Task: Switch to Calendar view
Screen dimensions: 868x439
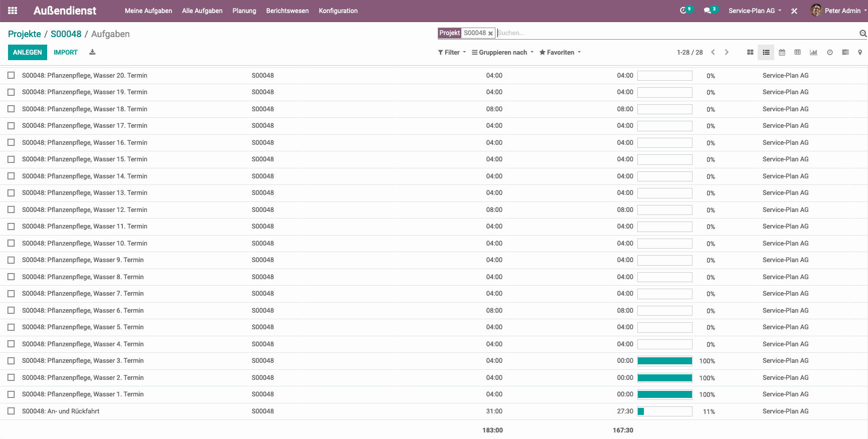Action: point(782,52)
